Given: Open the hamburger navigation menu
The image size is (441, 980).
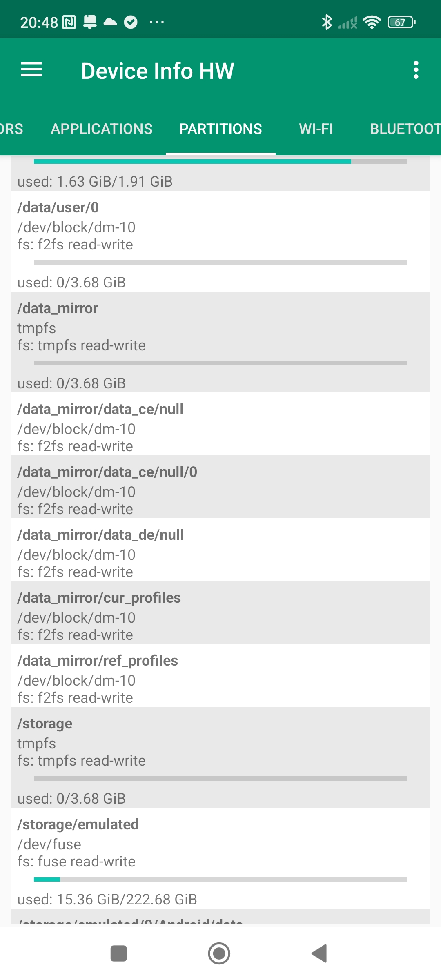Looking at the screenshot, I should (31, 70).
